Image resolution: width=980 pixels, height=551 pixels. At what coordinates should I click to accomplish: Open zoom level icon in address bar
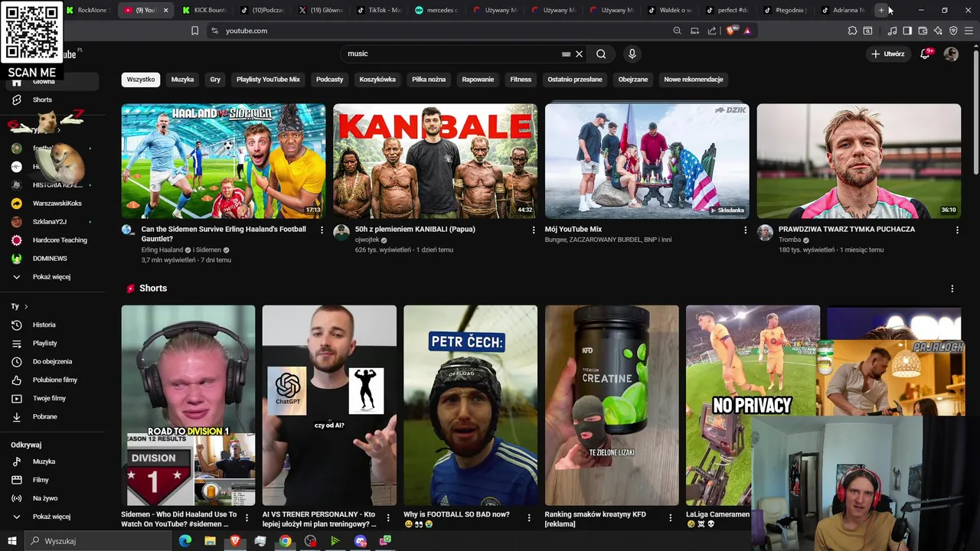(677, 31)
